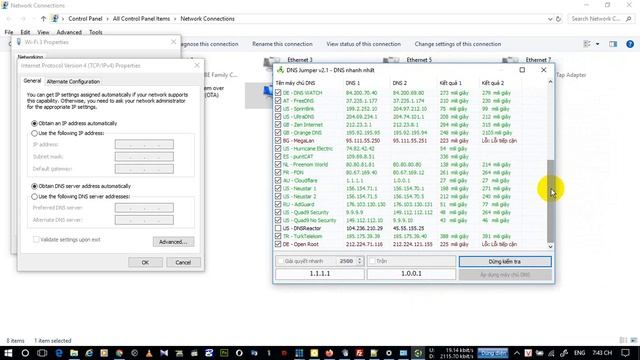The image size is (640, 360).
Task: Open the Advanced menu
Action: [x=69, y=32]
